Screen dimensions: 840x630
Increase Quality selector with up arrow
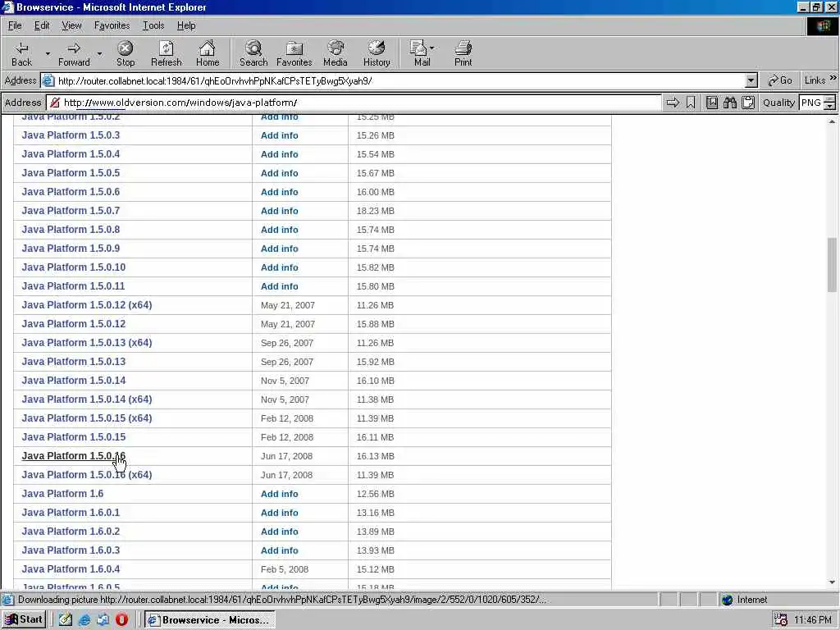[x=830, y=99]
